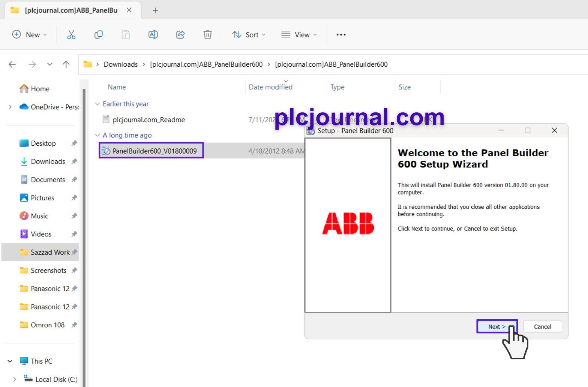This screenshot has height=387, width=588.
Task: Click the Paste clipboard icon
Action: pyautogui.click(x=126, y=34)
